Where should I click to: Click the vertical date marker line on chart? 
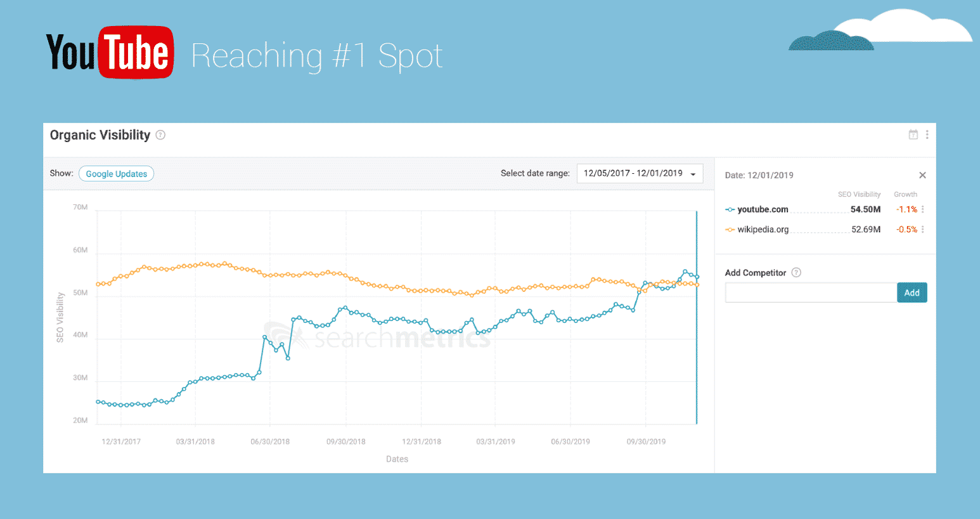click(697, 317)
